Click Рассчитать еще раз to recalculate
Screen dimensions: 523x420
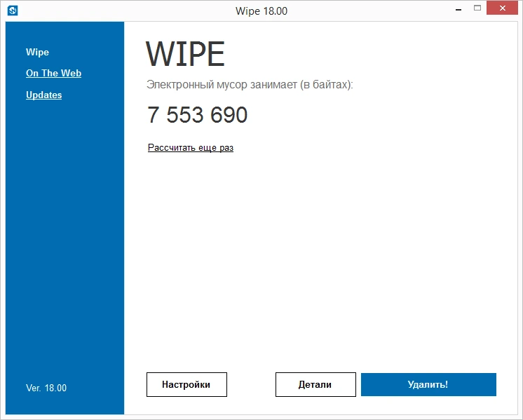[191, 147]
